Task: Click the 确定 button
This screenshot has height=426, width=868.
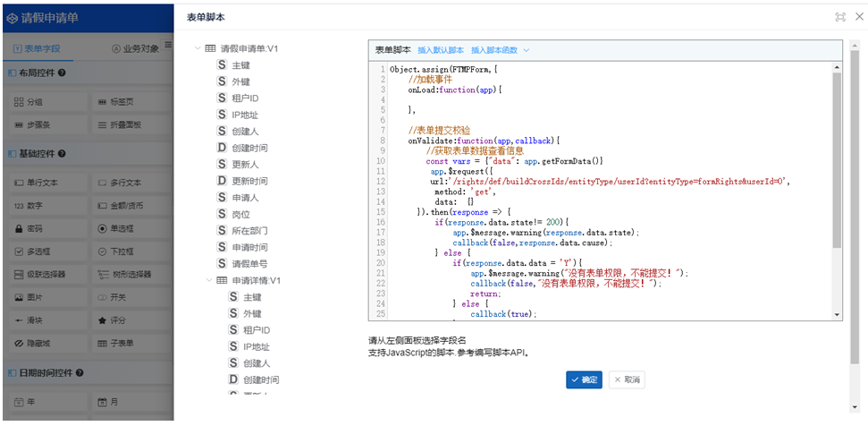Action: (x=584, y=380)
